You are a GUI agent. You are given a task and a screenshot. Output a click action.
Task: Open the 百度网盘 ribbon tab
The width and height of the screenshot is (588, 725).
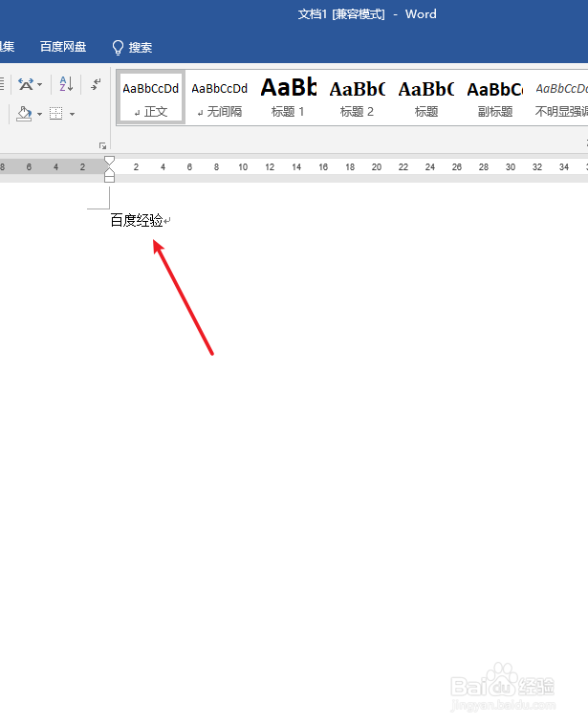[63, 47]
